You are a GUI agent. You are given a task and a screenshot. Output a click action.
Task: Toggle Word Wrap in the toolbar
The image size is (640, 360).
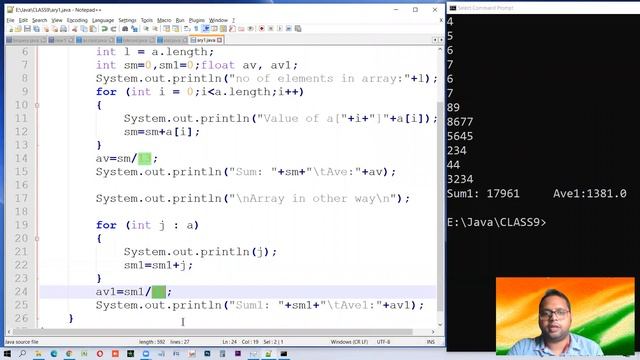[187, 29]
